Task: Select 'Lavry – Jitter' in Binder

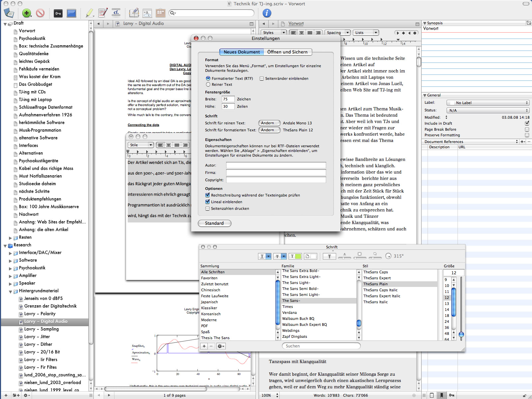Action: [x=37, y=337]
